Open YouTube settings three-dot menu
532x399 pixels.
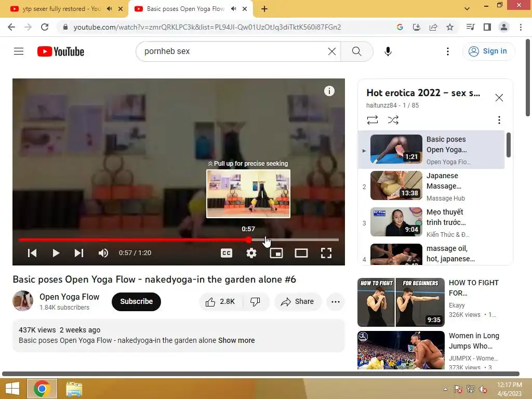point(447,51)
